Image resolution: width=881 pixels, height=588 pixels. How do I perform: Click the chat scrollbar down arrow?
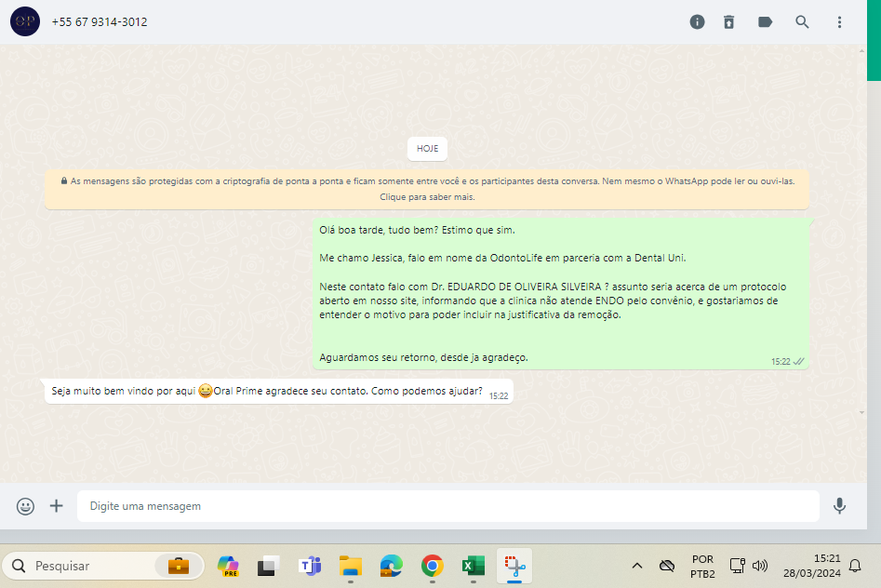(861, 412)
